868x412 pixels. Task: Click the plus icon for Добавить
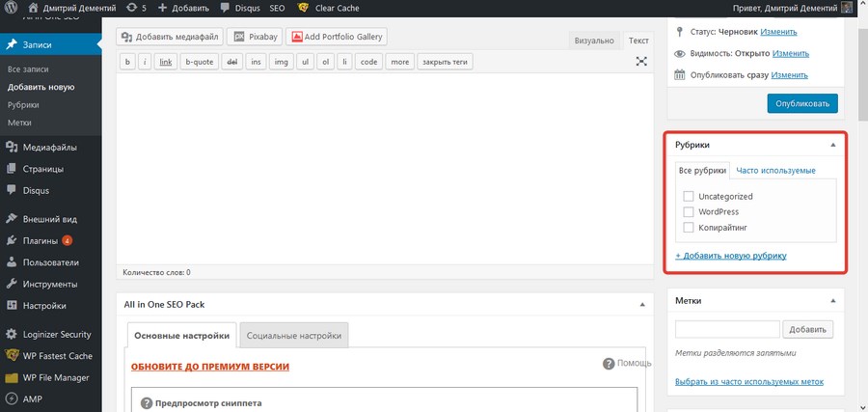tap(162, 8)
